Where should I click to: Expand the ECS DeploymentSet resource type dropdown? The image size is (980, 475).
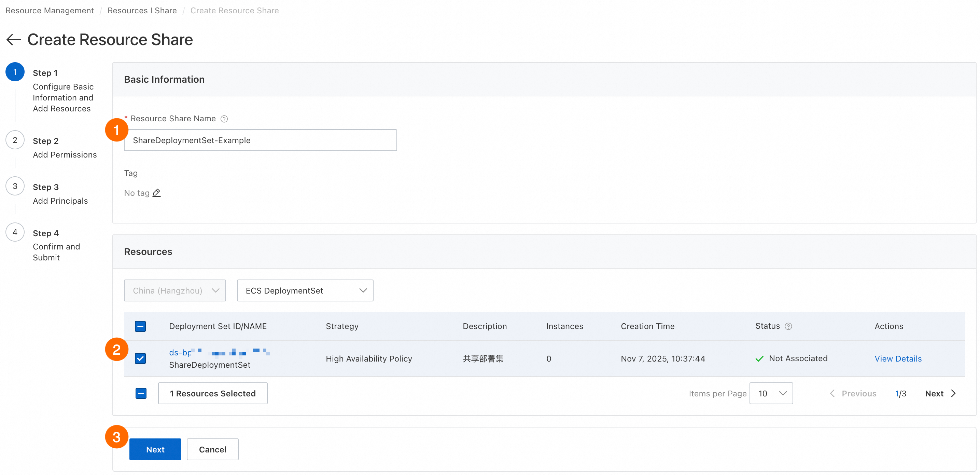pyautogui.click(x=305, y=290)
